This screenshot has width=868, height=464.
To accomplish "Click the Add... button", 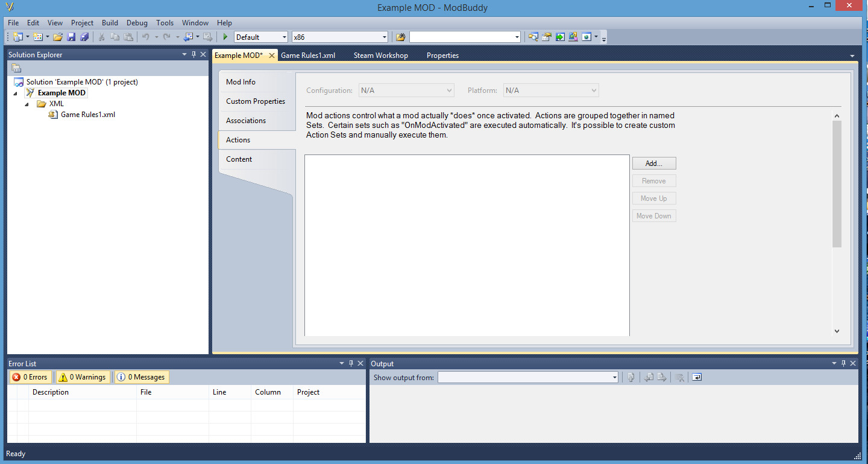I will click(x=654, y=164).
